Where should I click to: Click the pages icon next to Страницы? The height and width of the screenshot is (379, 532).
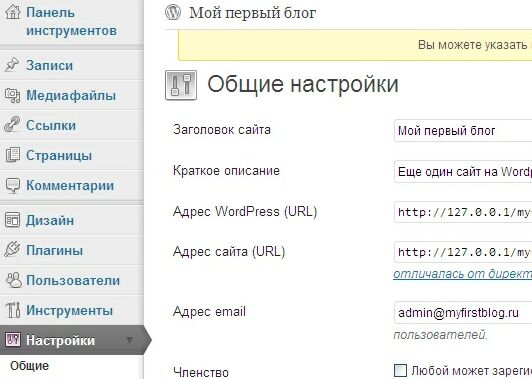[x=13, y=155]
